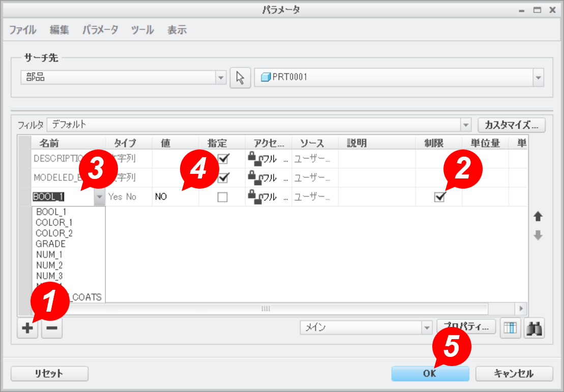Toggle the 制限 checkbox in the BOOL_1 row

tap(439, 197)
